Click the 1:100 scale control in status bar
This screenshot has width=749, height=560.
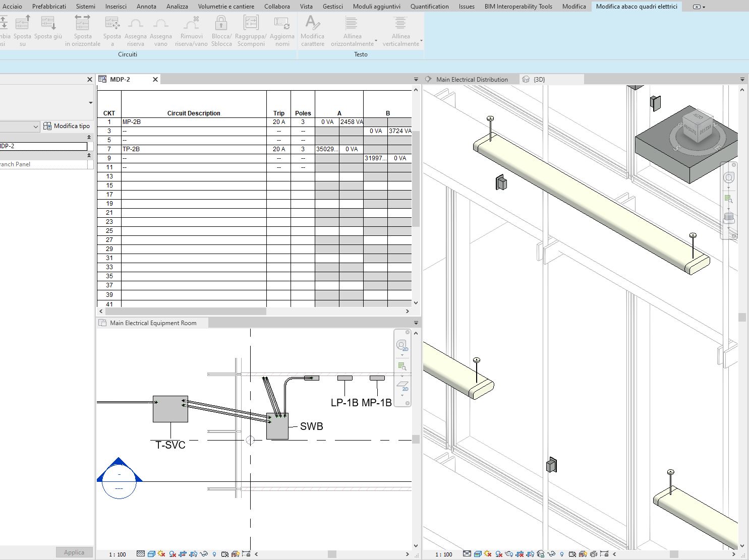[x=117, y=554]
